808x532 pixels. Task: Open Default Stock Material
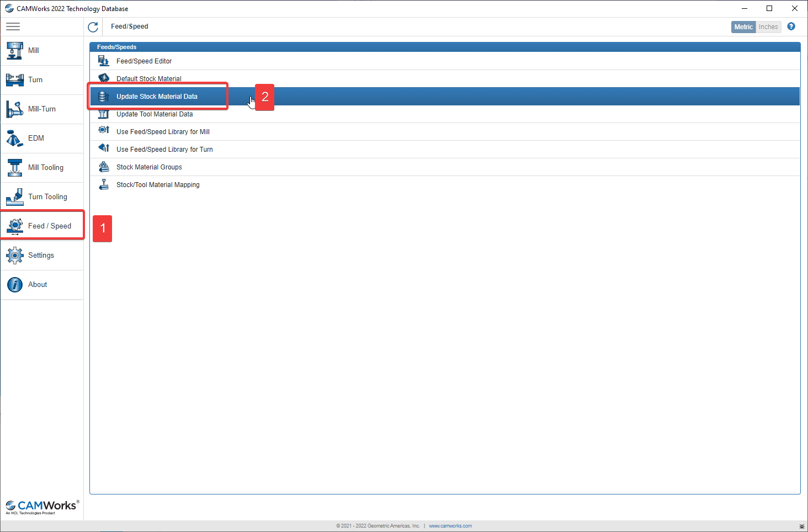pos(445,79)
